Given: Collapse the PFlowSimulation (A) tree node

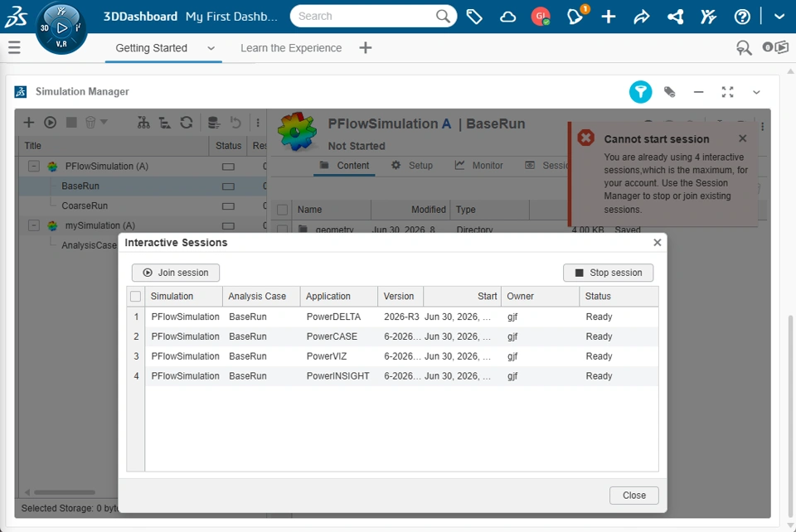Looking at the screenshot, I should [33, 166].
